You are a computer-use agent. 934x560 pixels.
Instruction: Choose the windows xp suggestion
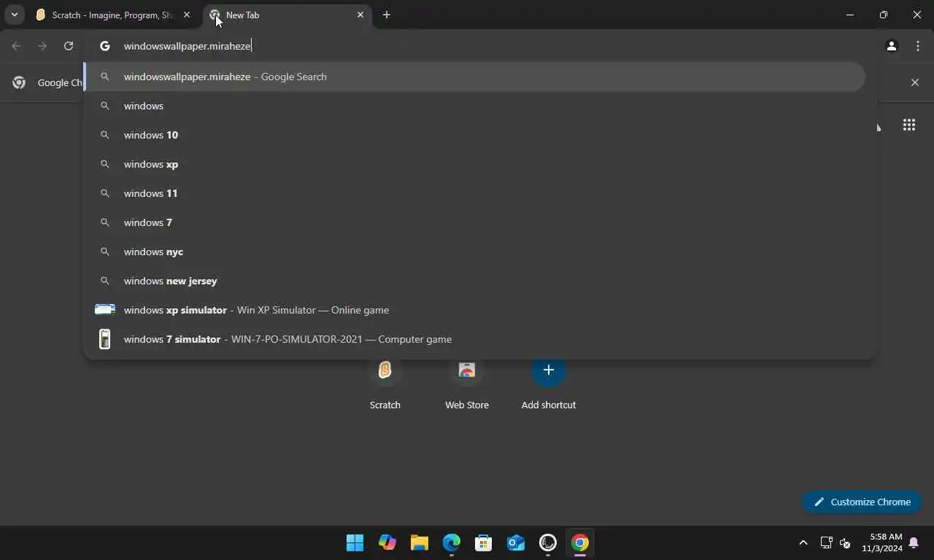coord(474,164)
